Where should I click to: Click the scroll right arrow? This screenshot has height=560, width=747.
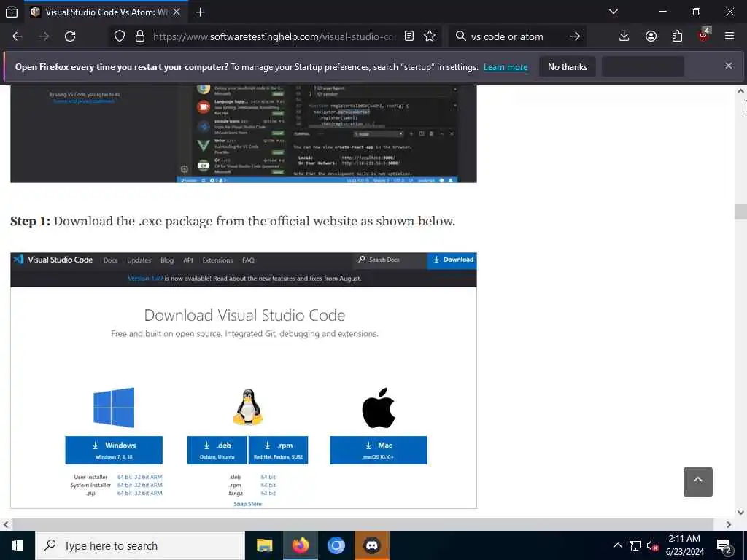(729, 524)
